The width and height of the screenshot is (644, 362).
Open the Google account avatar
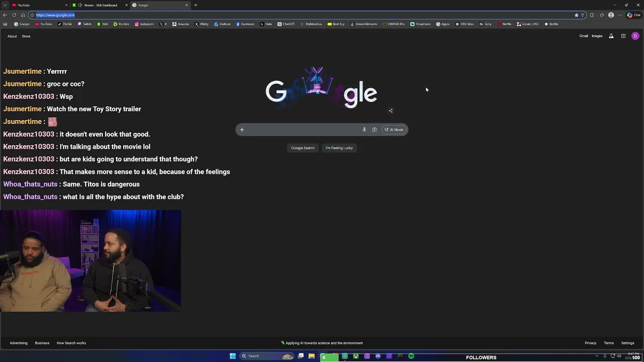pos(635,36)
